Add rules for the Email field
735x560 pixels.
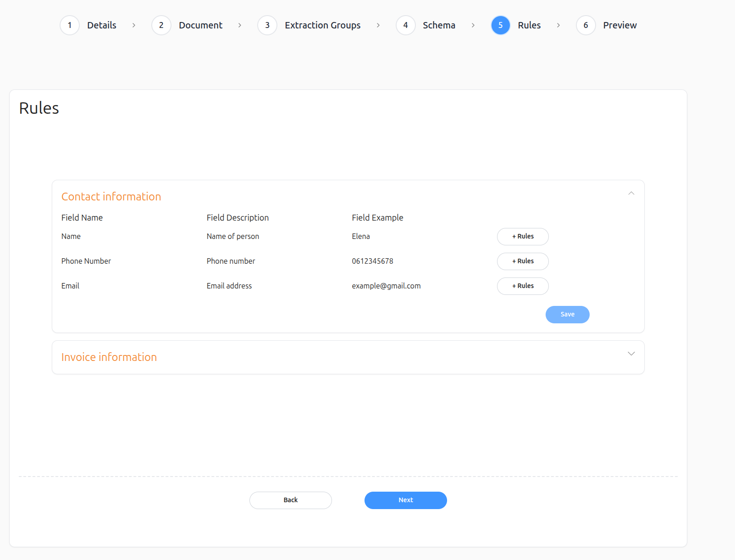coord(523,286)
